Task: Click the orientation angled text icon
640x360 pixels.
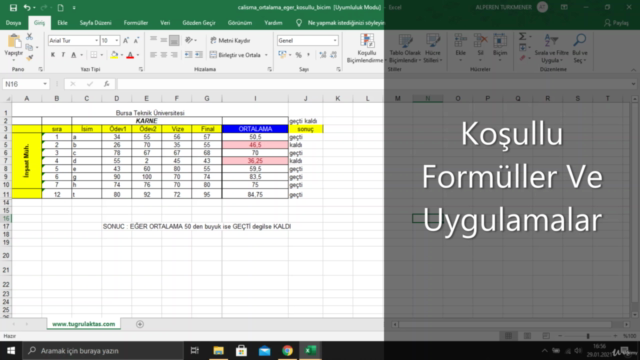Action: click(189, 40)
